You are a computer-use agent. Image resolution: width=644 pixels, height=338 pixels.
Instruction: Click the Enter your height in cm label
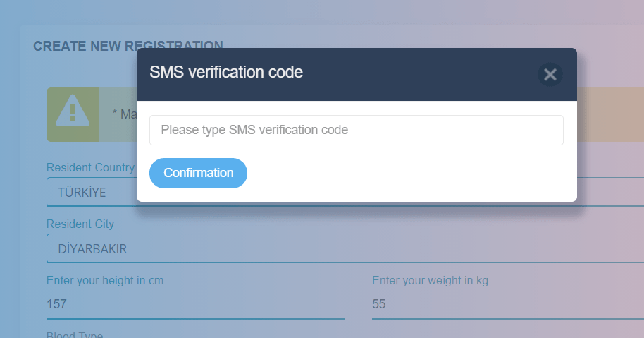pyautogui.click(x=106, y=280)
